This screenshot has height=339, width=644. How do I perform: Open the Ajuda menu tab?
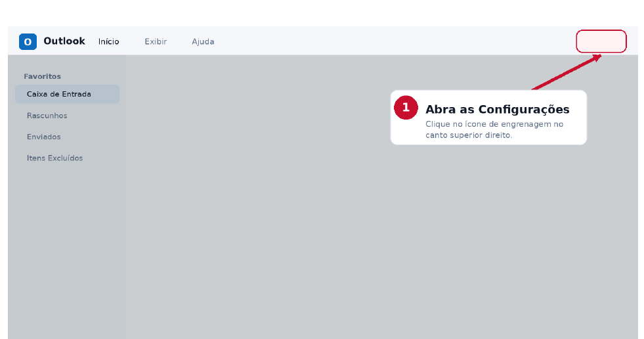click(x=203, y=41)
